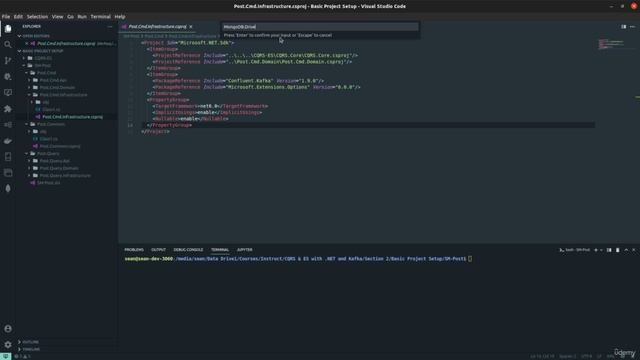
Task: Open the Explorer view in activity bar
Action: [x=8, y=29]
